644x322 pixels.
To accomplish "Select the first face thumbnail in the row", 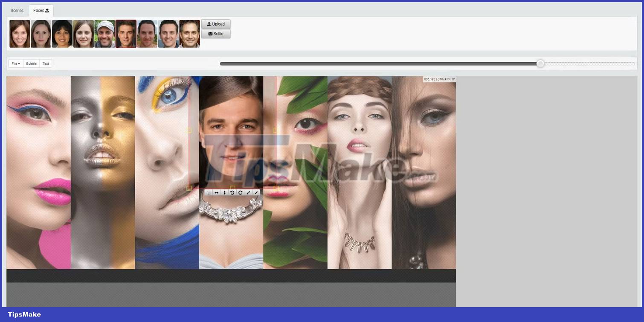I will [x=20, y=34].
